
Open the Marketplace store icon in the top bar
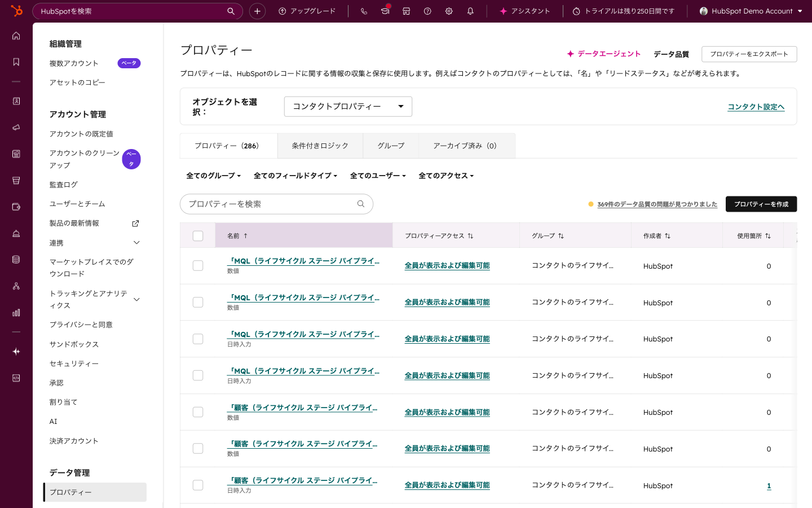[407, 11]
